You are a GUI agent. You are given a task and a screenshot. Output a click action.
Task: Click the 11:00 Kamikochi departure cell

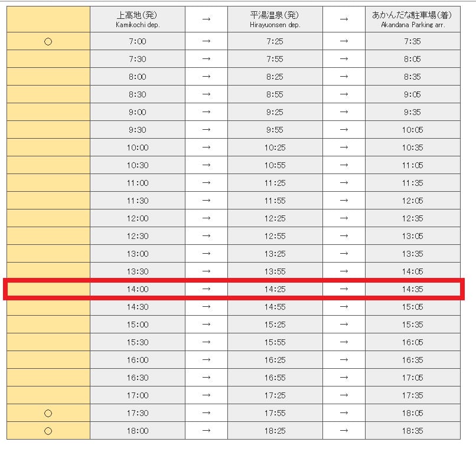tap(138, 182)
